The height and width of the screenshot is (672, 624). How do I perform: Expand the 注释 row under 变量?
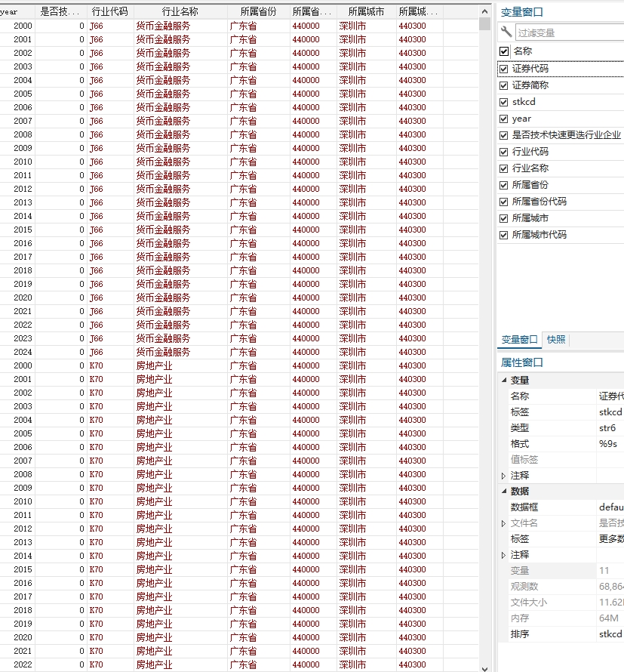coord(504,476)
